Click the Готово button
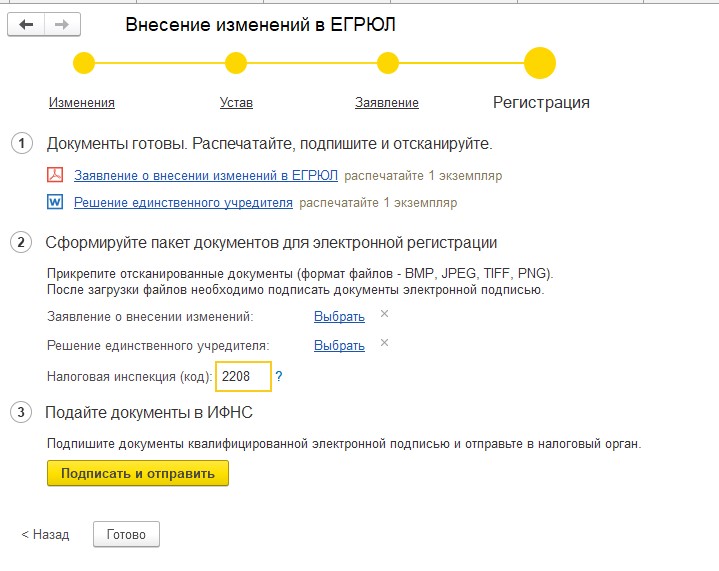Viewport: 719px width, 571px height. (126, 534)
